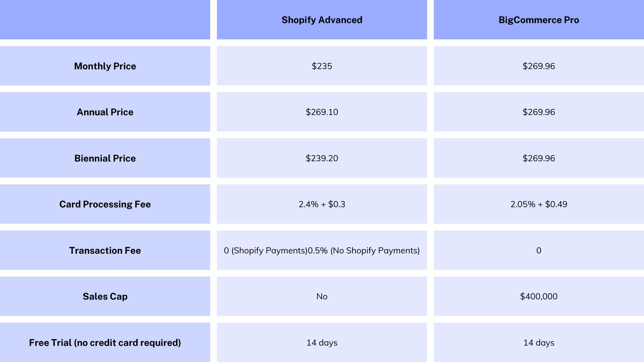Screen dimensions: 644x362
Task: Select the Card Processing Fee row
Action: 322,204
